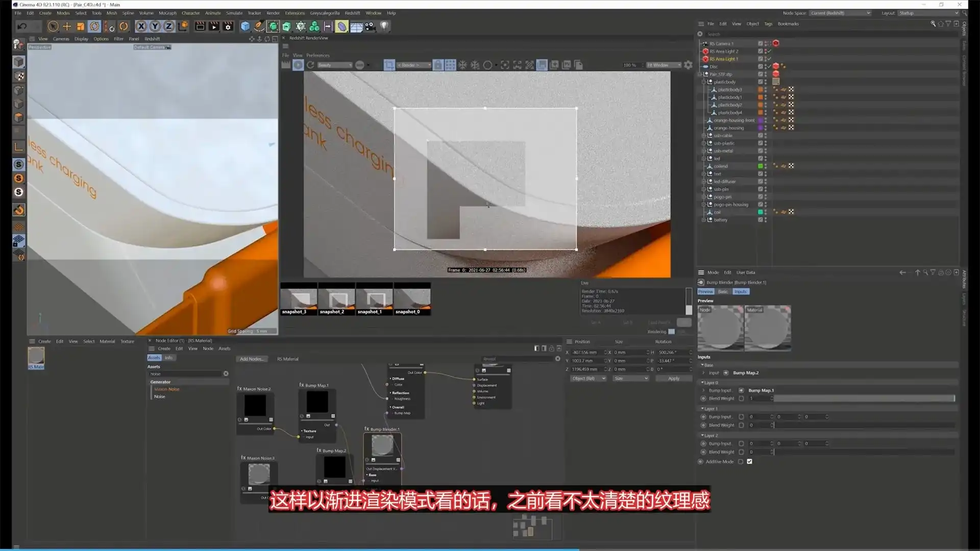Expand the usb-cable group in the Object Manager
The image size is (980, 551).
(x=704, y=135)
